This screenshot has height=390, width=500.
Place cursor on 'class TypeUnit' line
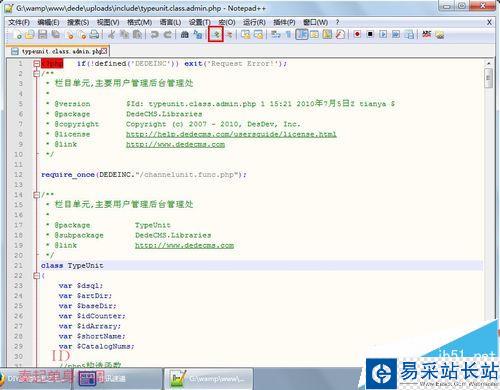pos(261,266)
